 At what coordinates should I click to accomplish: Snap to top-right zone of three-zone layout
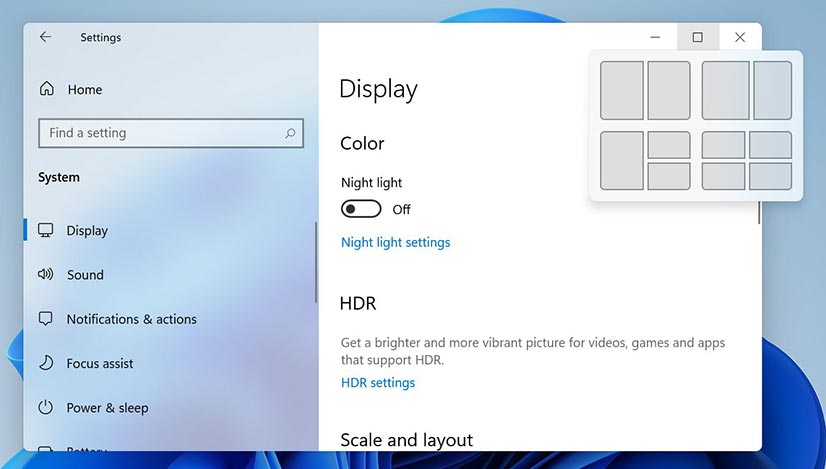[668, 145]
